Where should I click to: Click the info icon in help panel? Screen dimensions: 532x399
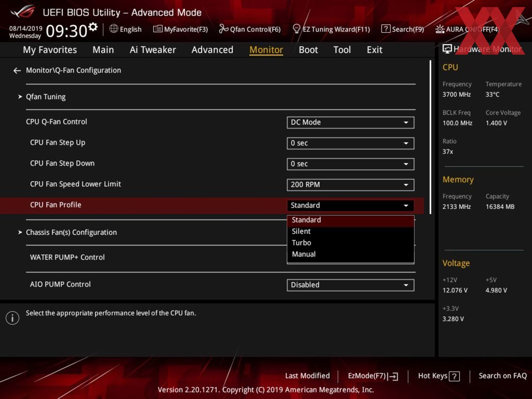tap(13, 318)
